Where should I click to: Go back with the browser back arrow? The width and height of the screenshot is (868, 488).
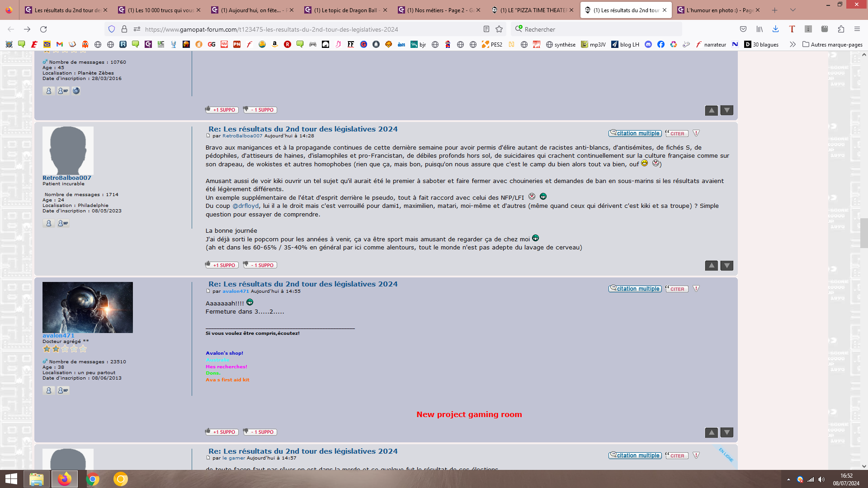tap(11, 29)
